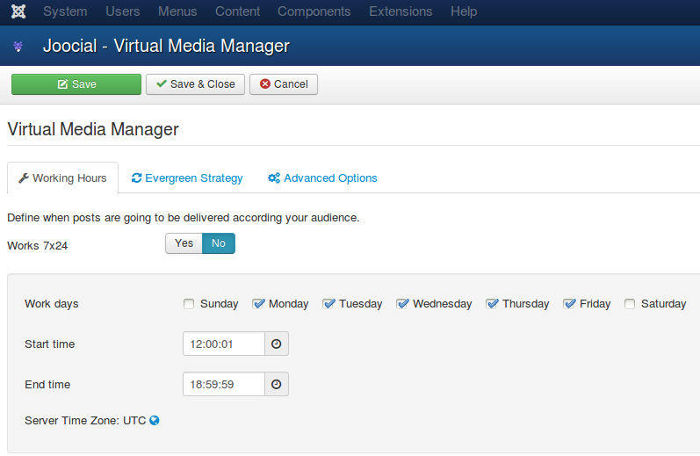Click the globe icon next to UTC
Screen dimensions: 700x456
(154, 420)
